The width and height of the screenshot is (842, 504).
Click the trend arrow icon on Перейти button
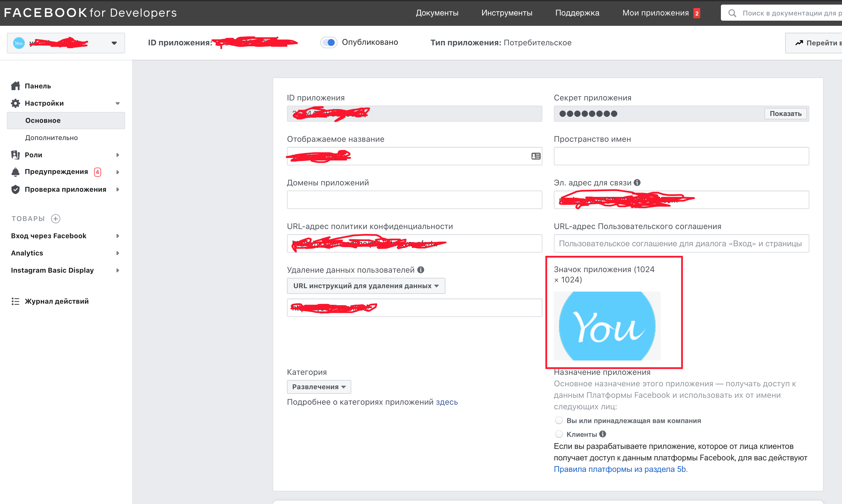tap(799, 43)
